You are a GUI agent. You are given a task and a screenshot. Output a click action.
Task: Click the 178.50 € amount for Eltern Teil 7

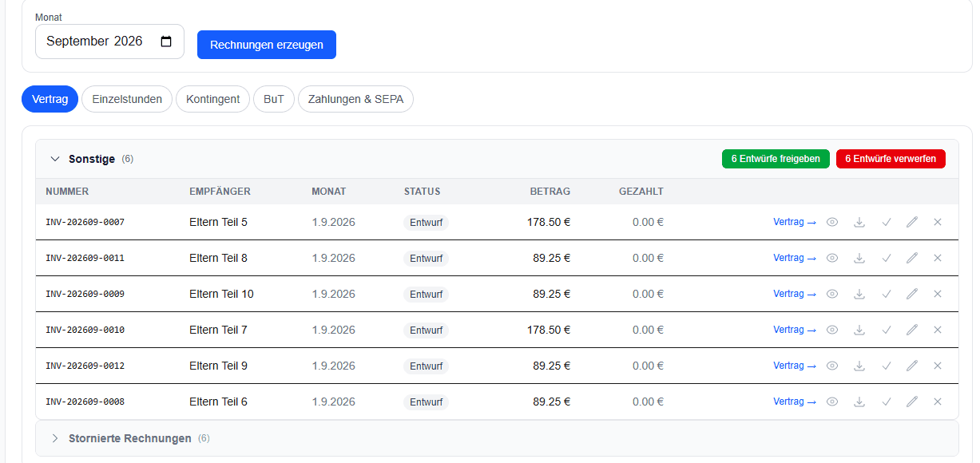pyautogui.click(x=549, y=330)
